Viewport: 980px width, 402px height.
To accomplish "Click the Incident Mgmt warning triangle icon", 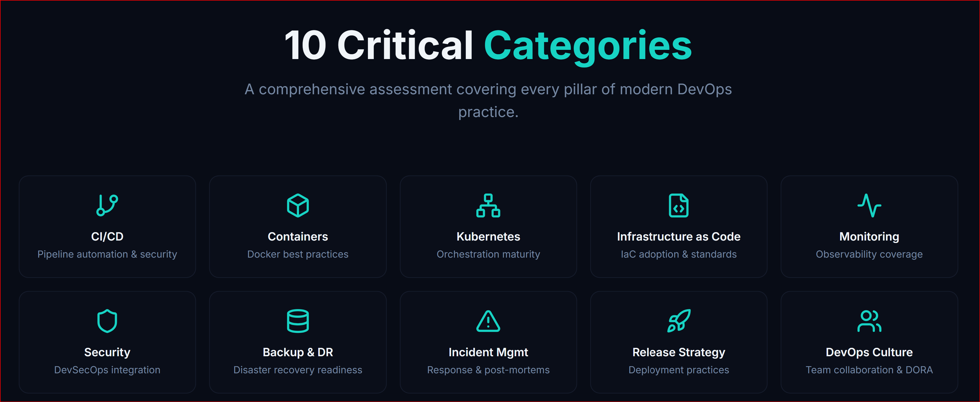I will point(488,321).
